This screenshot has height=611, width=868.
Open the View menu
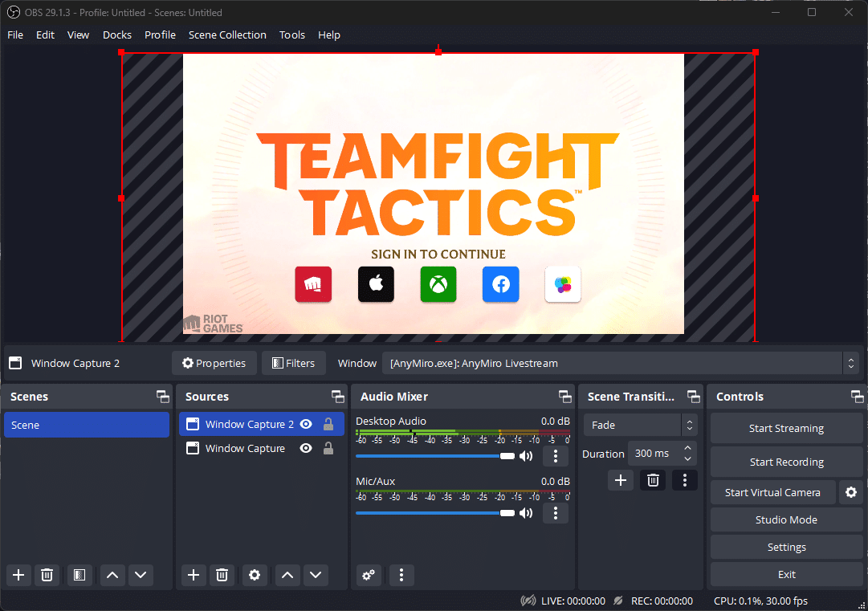79,35
